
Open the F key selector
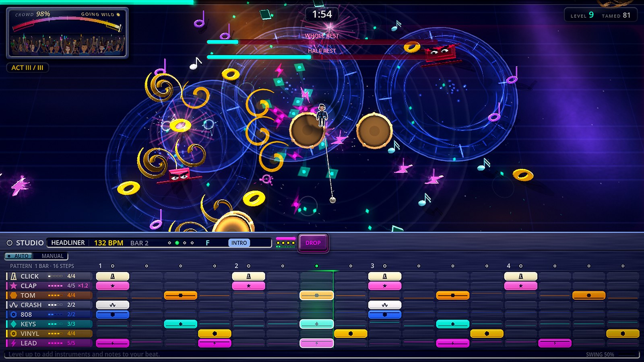(208, 243)
